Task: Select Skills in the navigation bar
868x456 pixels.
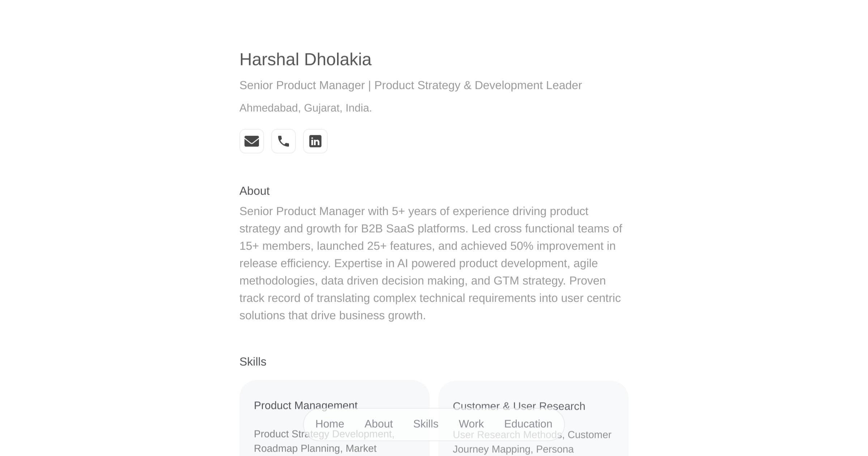Action: [x=426, y=424]
